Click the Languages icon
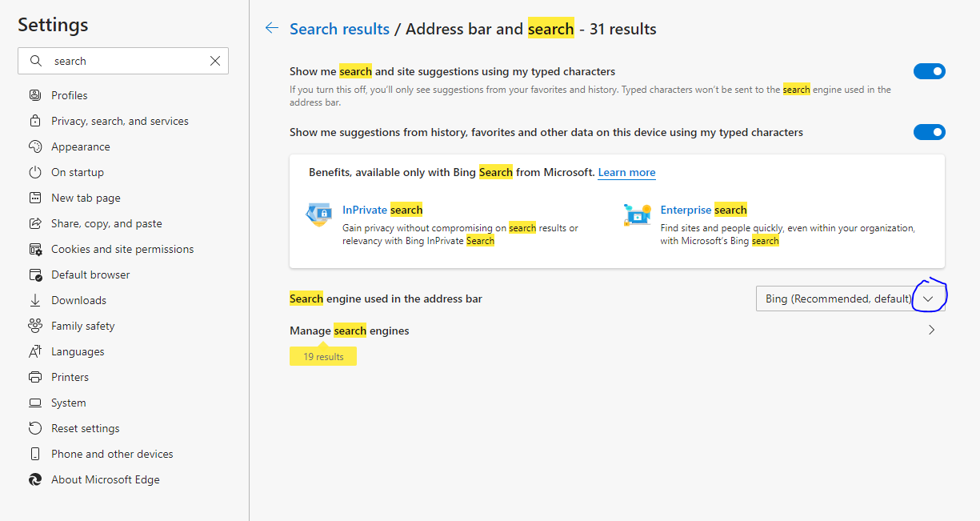This screenshot has height=521, width=980. coord(35,351)
